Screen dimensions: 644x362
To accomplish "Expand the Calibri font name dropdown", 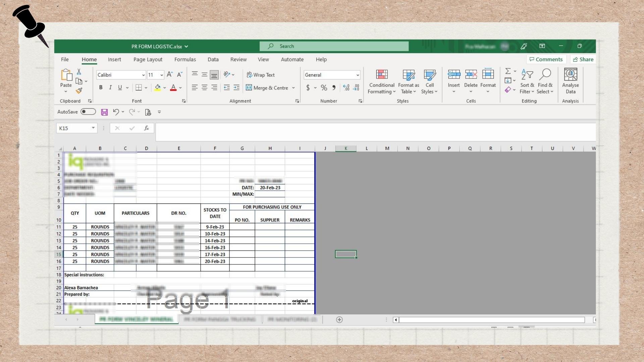I will coord(143,75).
